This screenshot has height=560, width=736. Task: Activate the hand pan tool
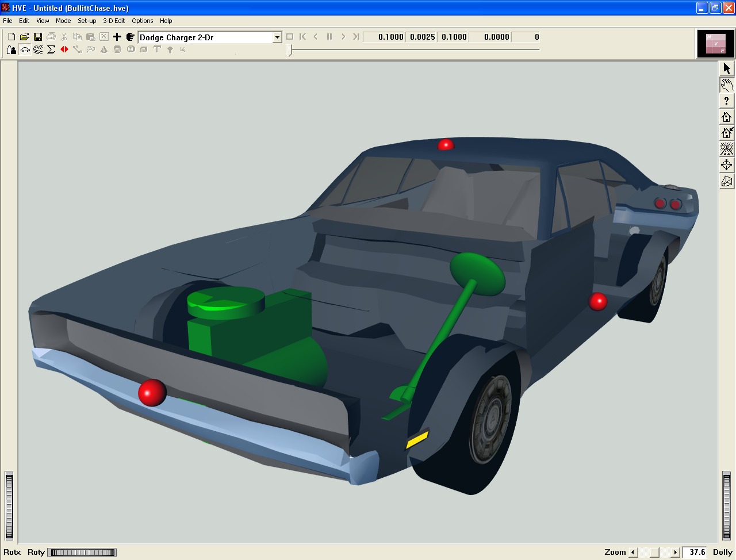pyautogui.click(x=727, y=85)
